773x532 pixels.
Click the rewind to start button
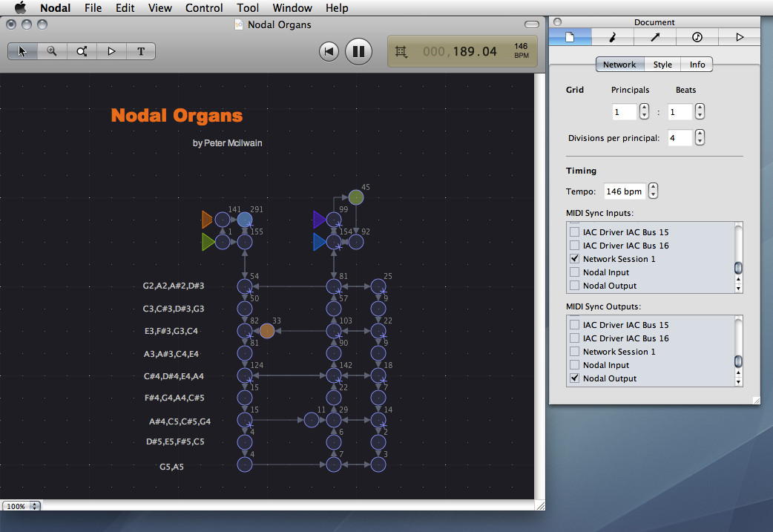[x=329, y=51]
